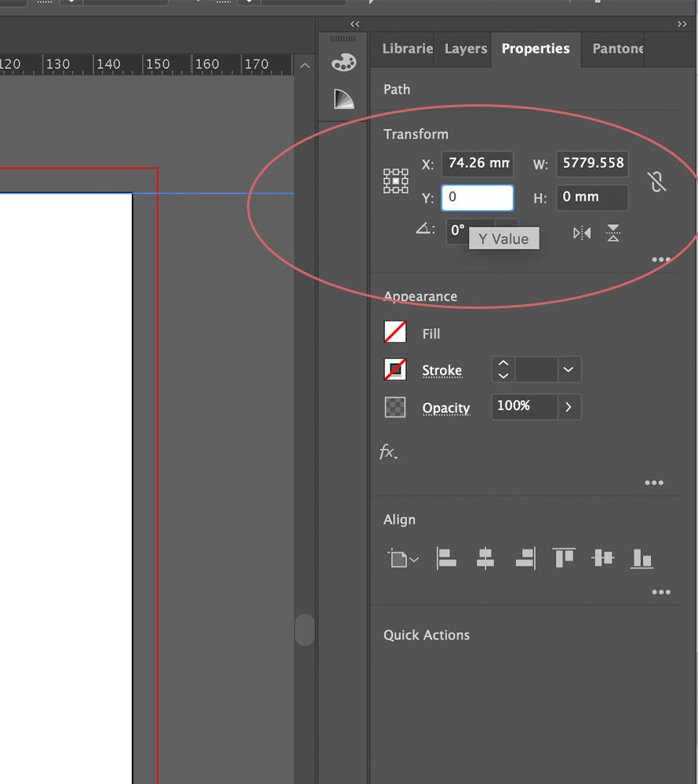Viewport: 698px width, 784px height.
Task: Select the reference point locator grid
Action: pos(395,180)
